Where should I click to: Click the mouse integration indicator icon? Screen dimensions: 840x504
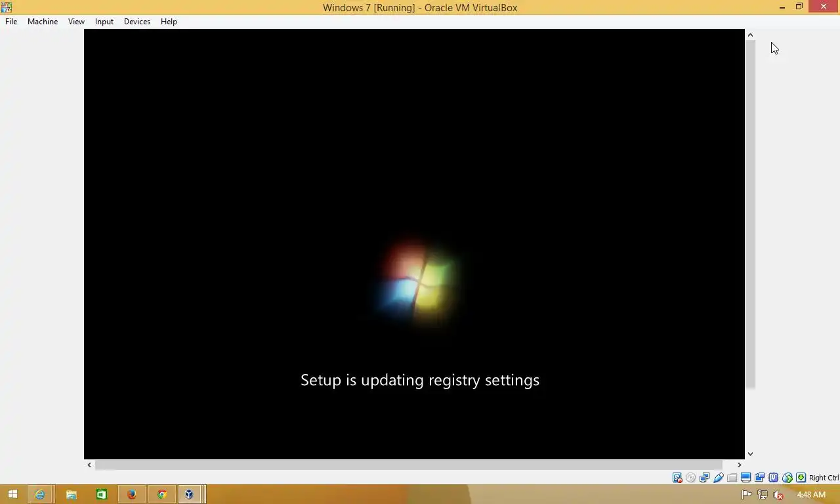tap(787, 478)
